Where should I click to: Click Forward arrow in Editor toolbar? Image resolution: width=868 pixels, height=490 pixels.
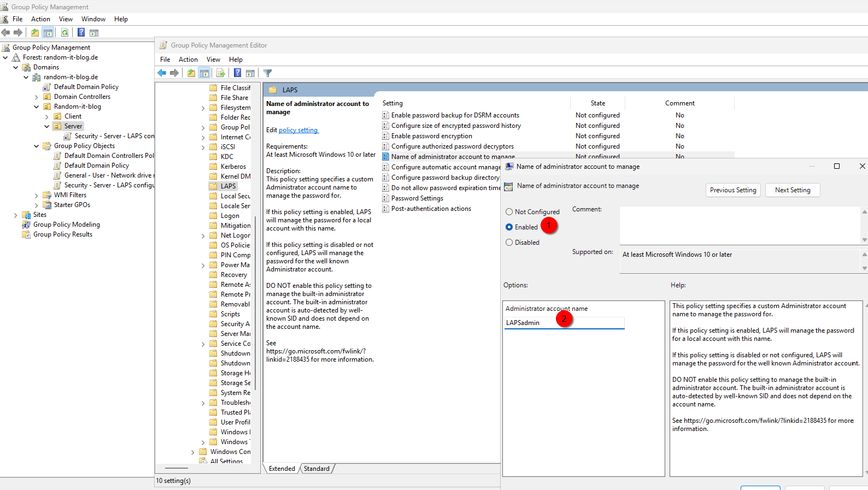coord(174,73)
